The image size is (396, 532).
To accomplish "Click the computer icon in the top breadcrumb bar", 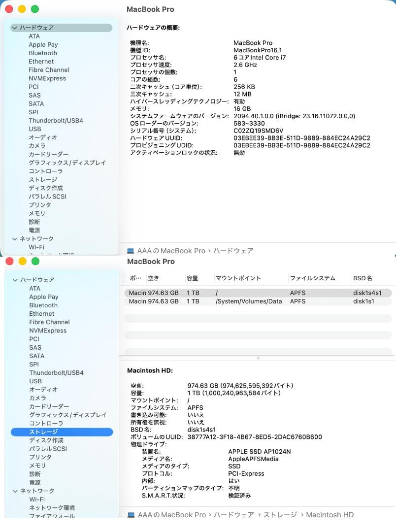I will 130,251.
